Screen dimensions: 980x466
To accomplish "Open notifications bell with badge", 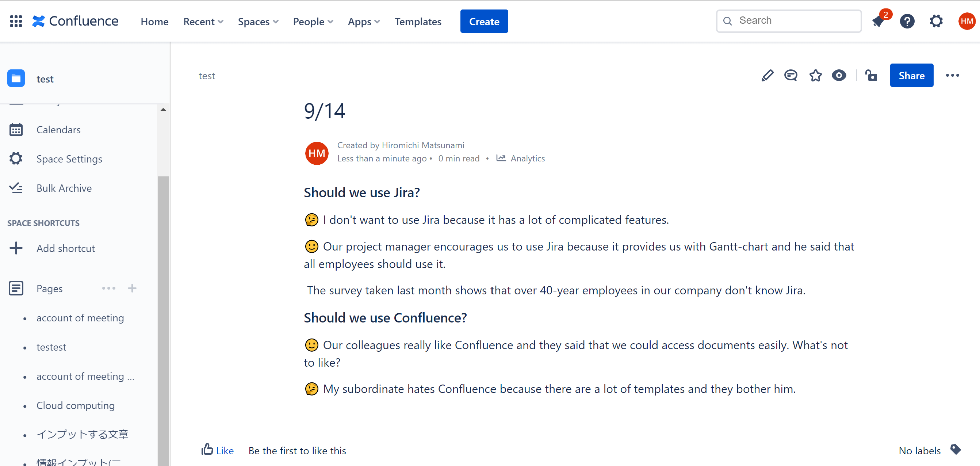I will (x=878, y=21).
